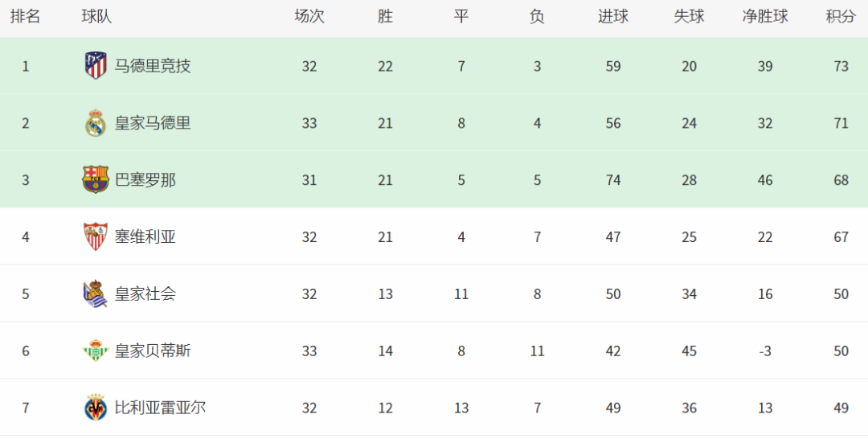868x439 pixels.
Task: Click the Atlético Madrid club crest
Action: (96, 66)
